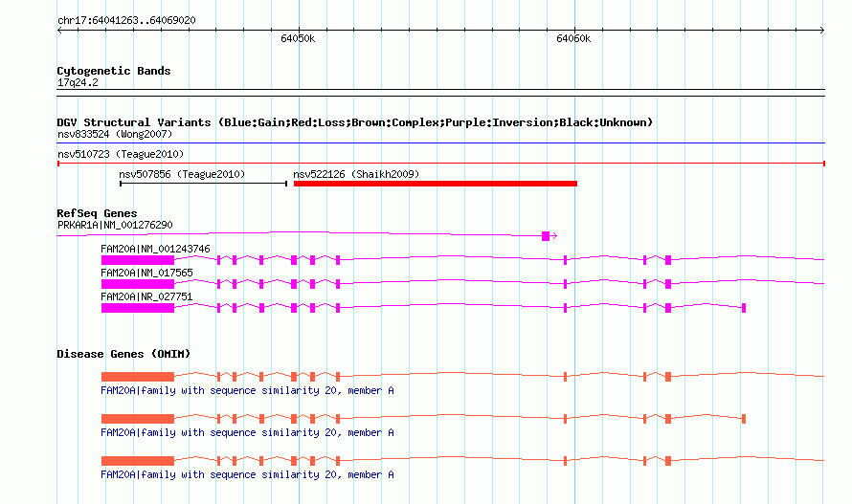This screenshot has width=852, height=504.
Task: Click the nsv522126 (Shaikh2009) variant label
Action: 356,174
